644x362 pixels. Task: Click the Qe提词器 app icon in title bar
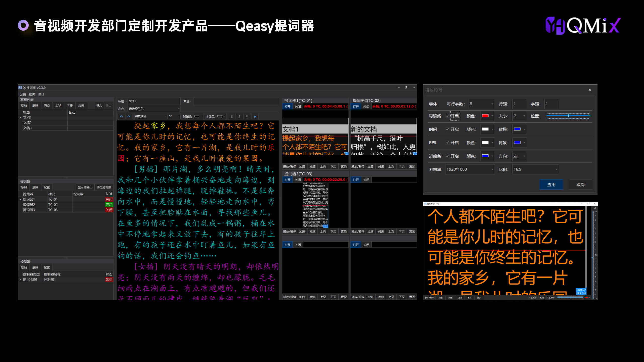coord(20,87)
